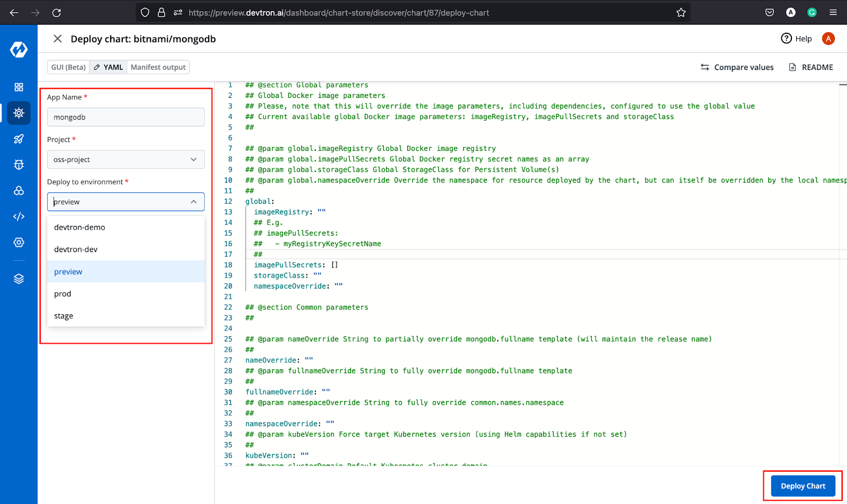Viewport: 847px width, 504px height.
Task: Click the stacked layers icon in sidebar
Action: tap(19, 279)
